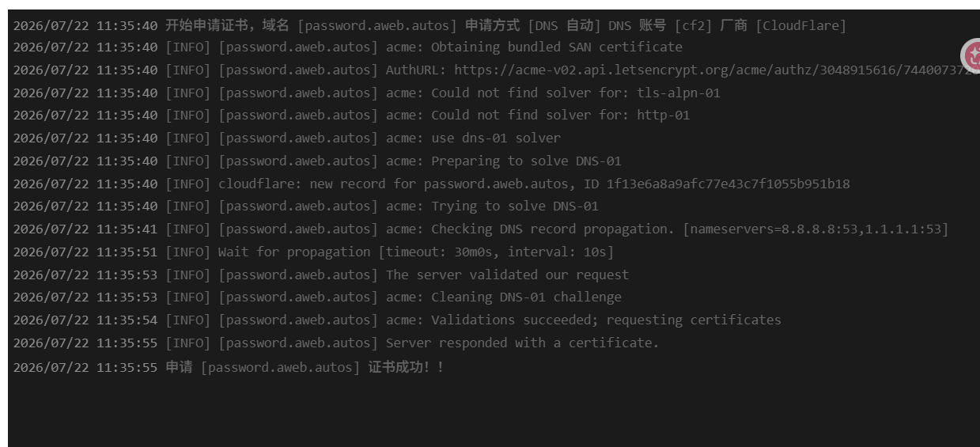Click the http-01 solver log line

click(351, 115)
